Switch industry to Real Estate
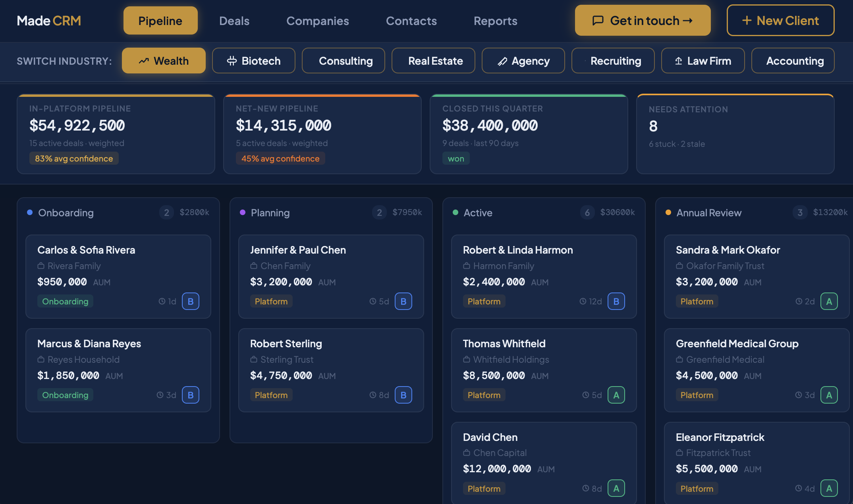This screenshot has height=504, width=853. 433,61
